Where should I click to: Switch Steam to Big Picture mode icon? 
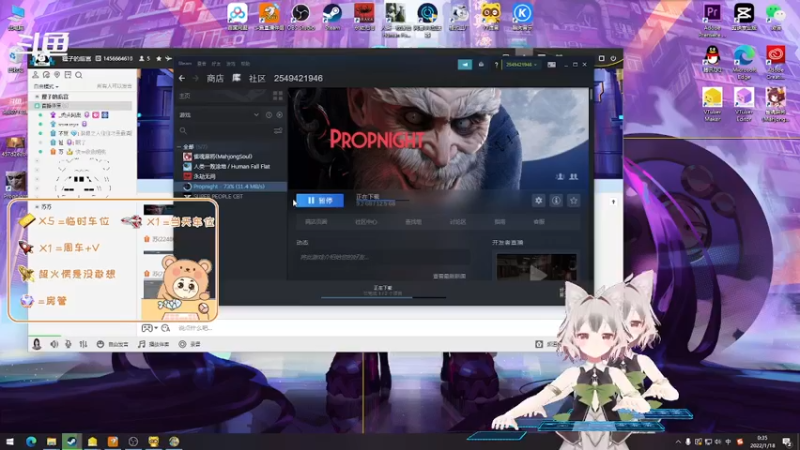point(552,65)
